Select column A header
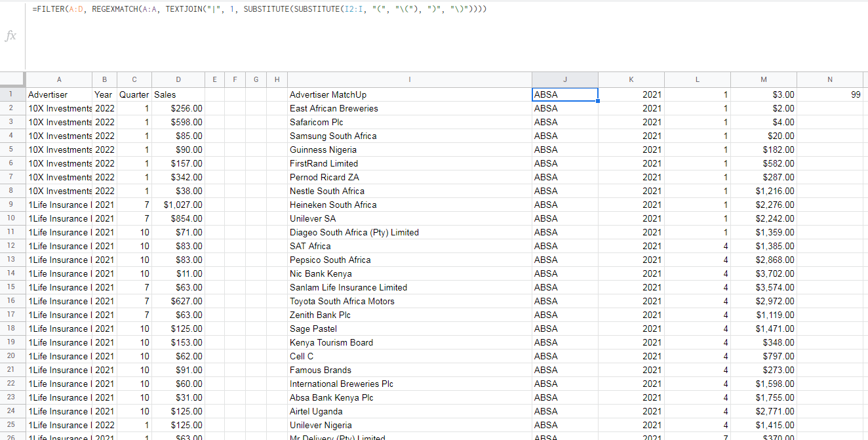The width and height of the screenshot is (868, 440). point(59,79)
